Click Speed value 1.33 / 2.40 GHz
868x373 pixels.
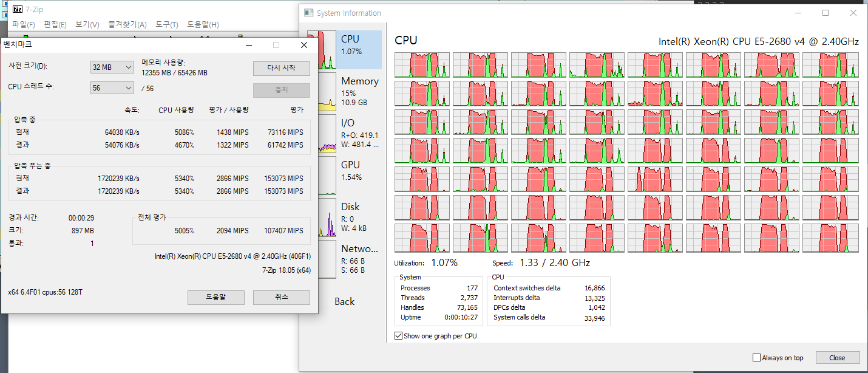(x=555, y=263)
